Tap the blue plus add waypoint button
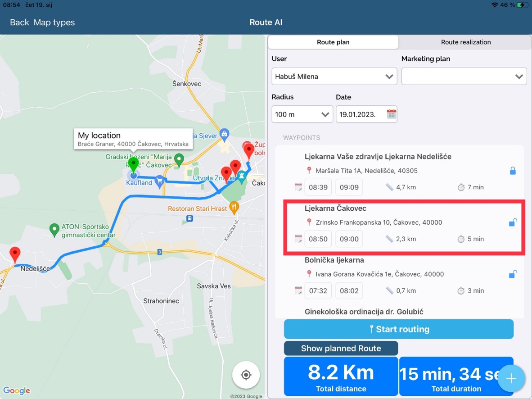The width and height of the screenshot is (532, 399). (511, 379)
